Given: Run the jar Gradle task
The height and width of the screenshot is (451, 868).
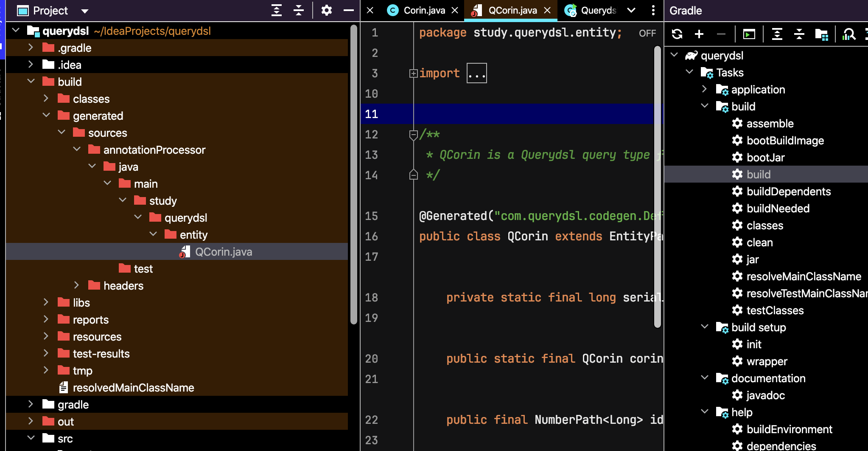Looking at the screenshot, I should tap(753, 259).
